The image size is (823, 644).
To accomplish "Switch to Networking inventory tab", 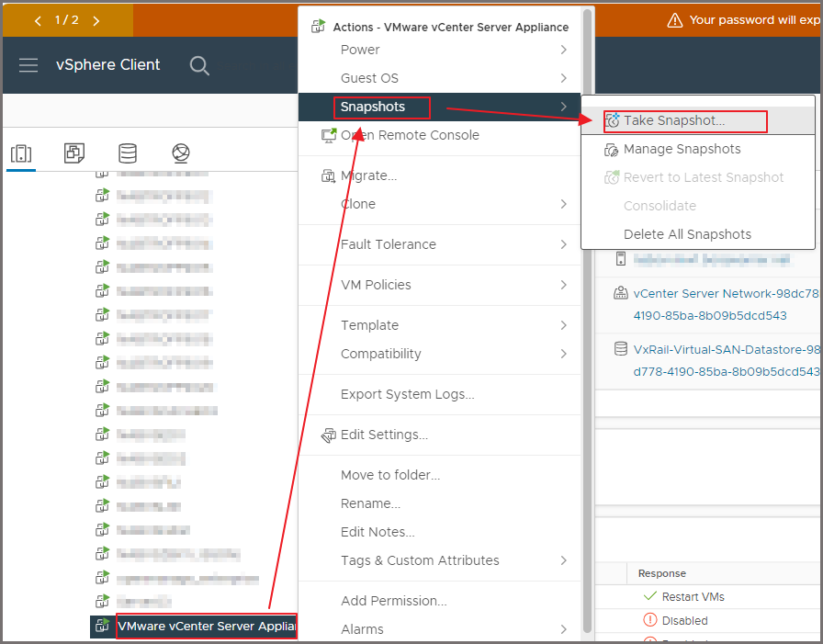I will 181,153.
